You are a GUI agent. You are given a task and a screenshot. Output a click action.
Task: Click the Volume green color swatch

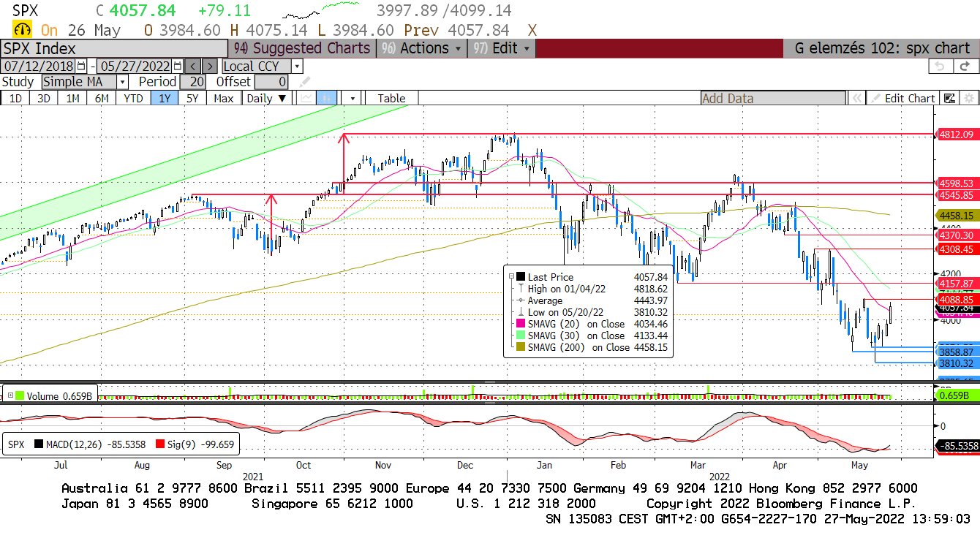click(20, 395)
